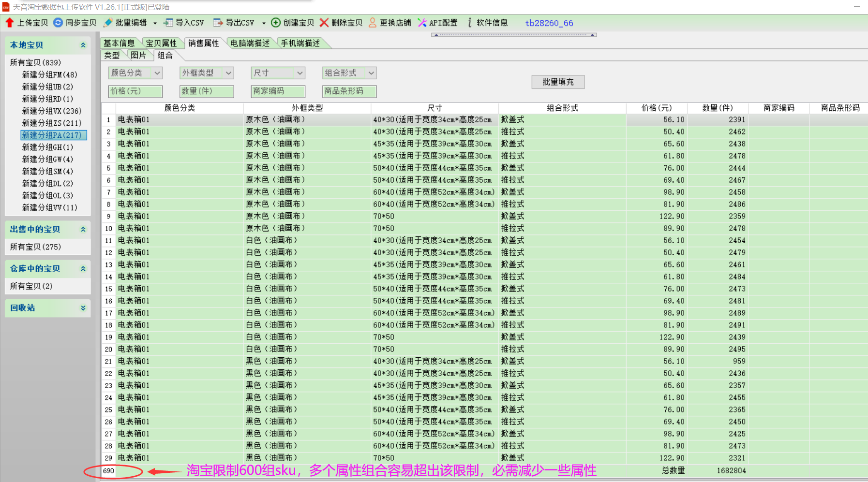Expand the 外框类型 combo box
Viewport: 868px width, 482px height.
[228, 73]
